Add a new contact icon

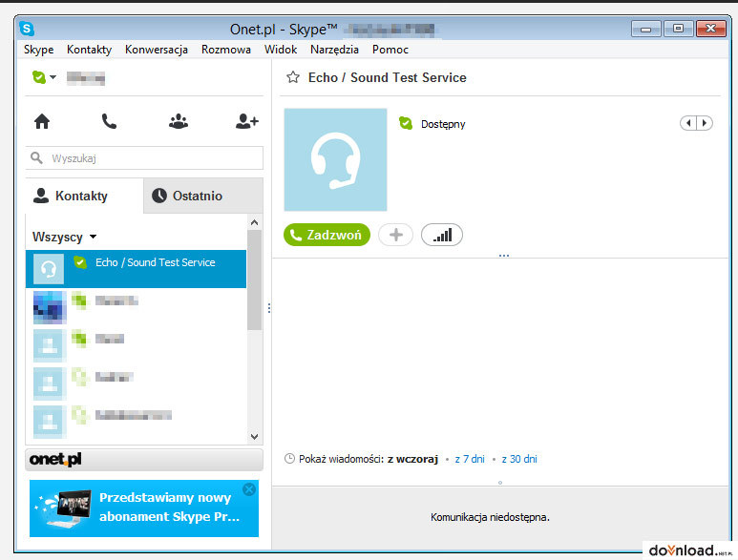(x=247, y=121)
